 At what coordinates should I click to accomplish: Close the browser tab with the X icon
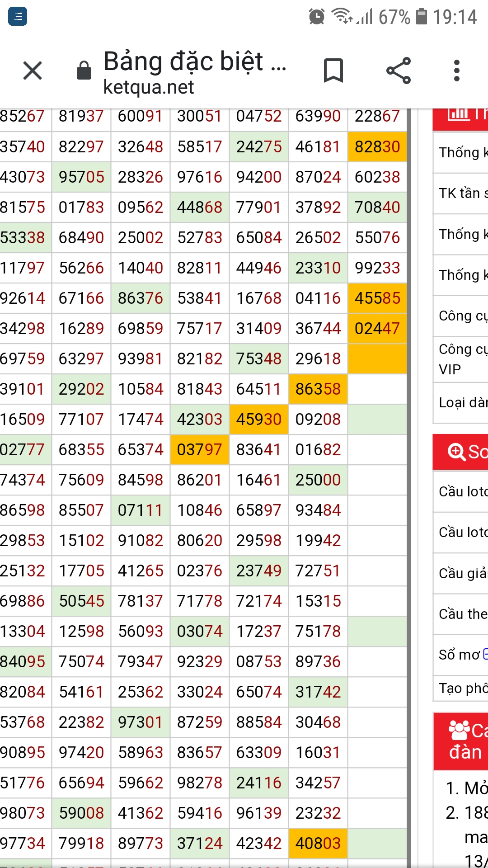click(x=33, y=71)
